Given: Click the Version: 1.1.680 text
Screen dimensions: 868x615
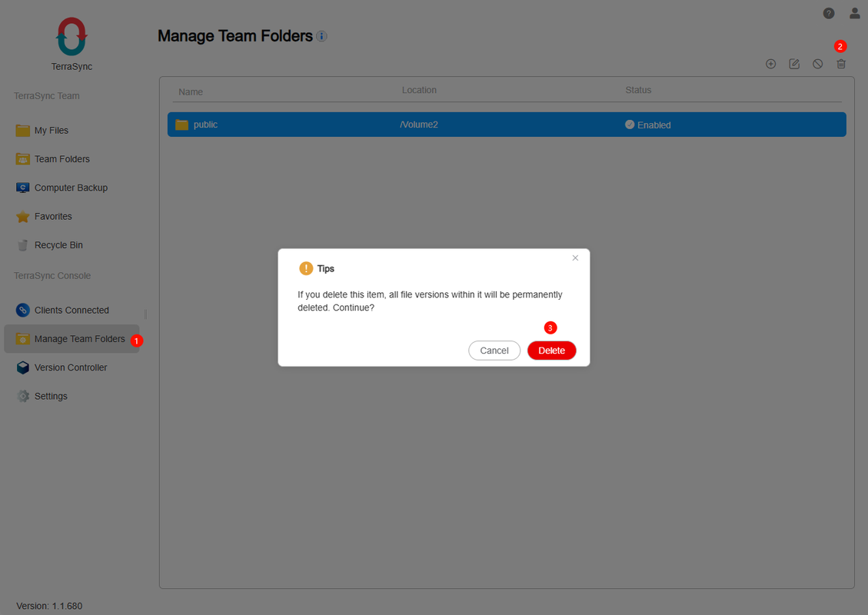Looking at the screenshot, I should point(49,606).
